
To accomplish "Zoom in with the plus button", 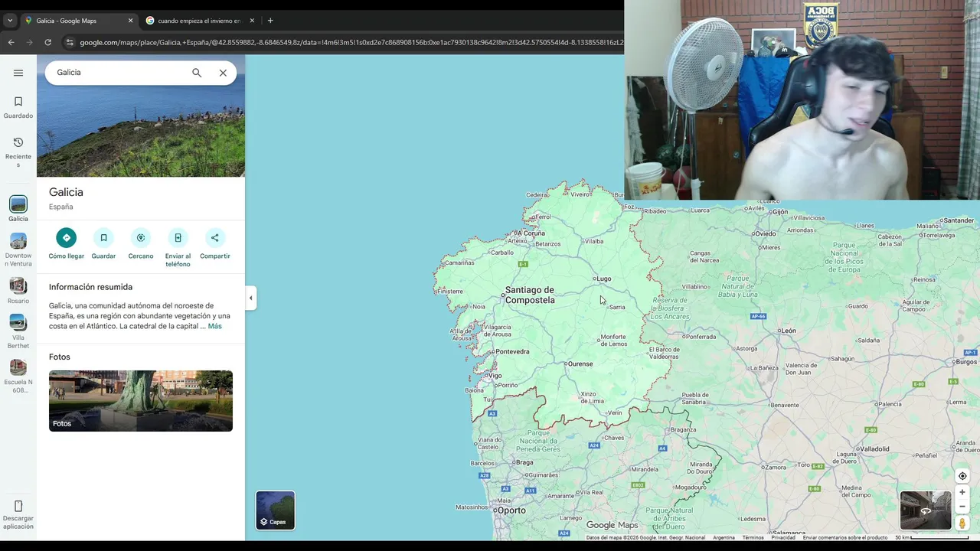I will point(962,493).
